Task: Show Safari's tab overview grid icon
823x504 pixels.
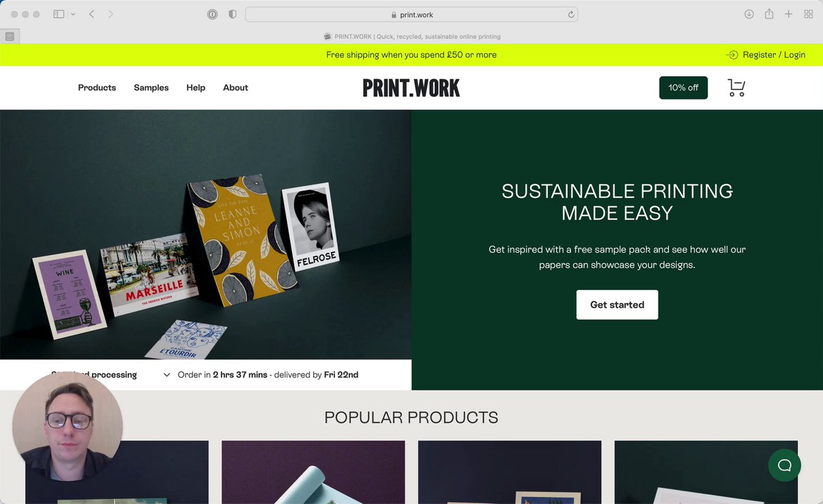Action: [x=809, y=14]
